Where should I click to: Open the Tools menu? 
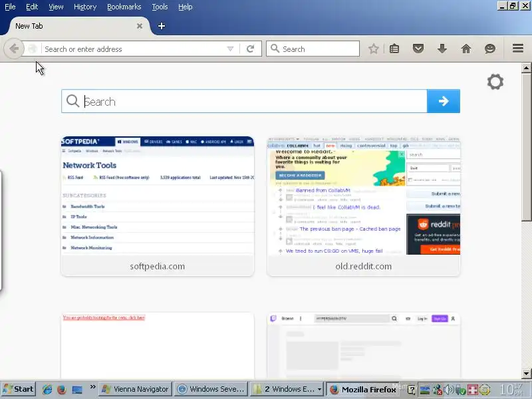point(160,7)
